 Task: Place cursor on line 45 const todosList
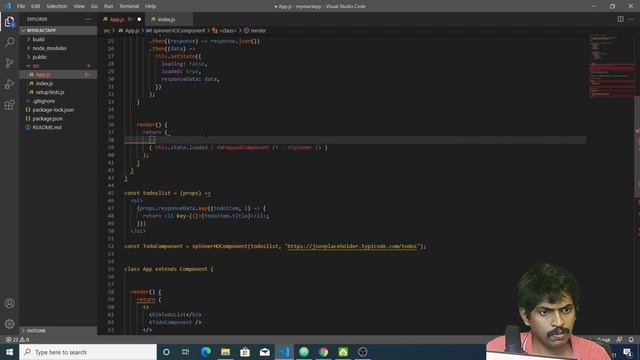pyautogui.click(x=167, y=193)
